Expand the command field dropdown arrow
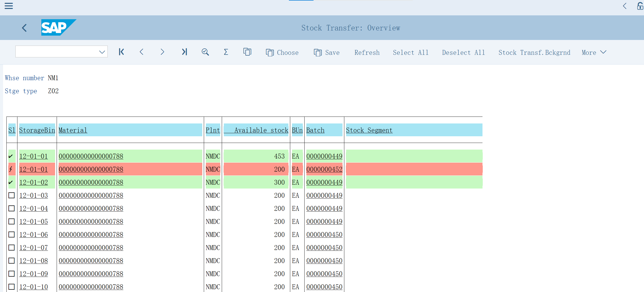 tap(102, 52)
